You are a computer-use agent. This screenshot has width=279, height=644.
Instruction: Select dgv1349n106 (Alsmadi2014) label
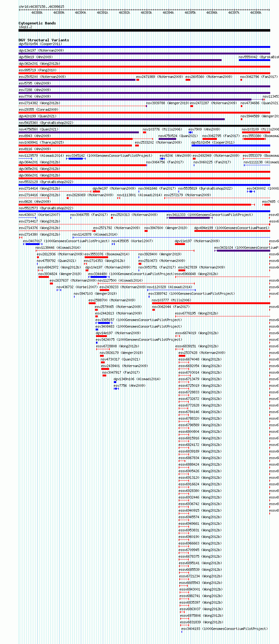tap(137, 379)
